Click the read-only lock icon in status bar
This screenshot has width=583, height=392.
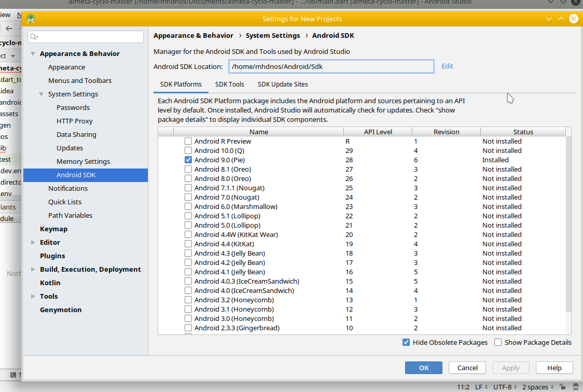point(563,387)
